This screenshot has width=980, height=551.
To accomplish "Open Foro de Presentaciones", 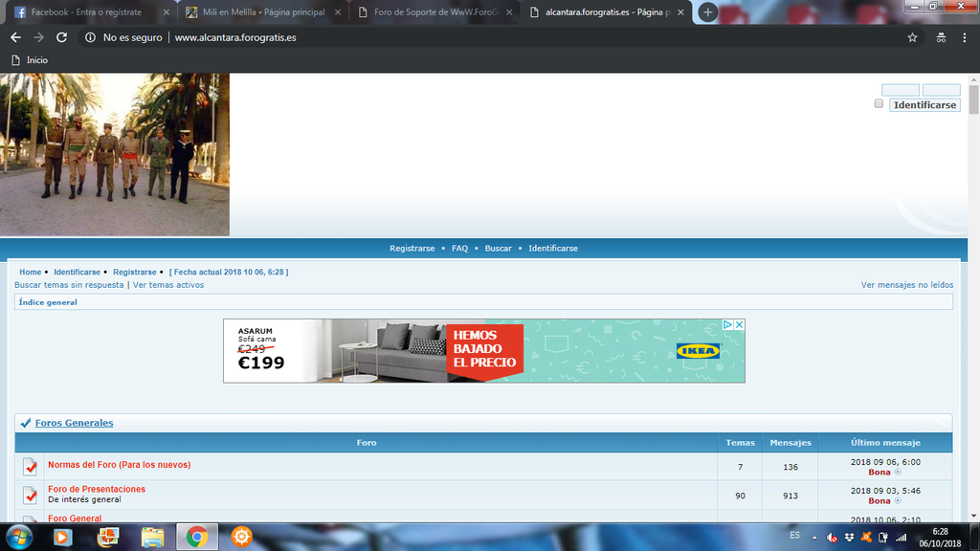I will [x=97, y=489].
